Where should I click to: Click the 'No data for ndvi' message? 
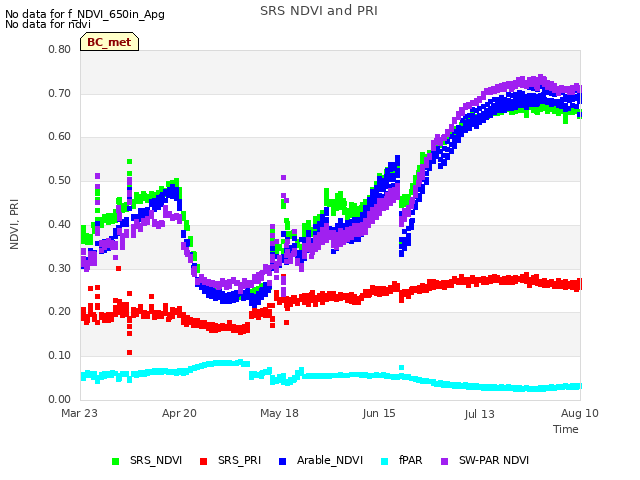point(48,24)
